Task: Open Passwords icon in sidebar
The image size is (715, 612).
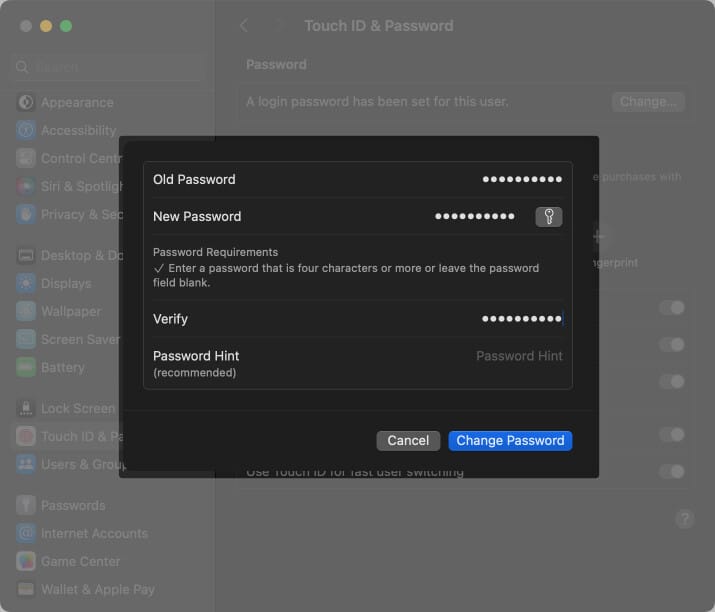Action: click(x=26, y=505)
